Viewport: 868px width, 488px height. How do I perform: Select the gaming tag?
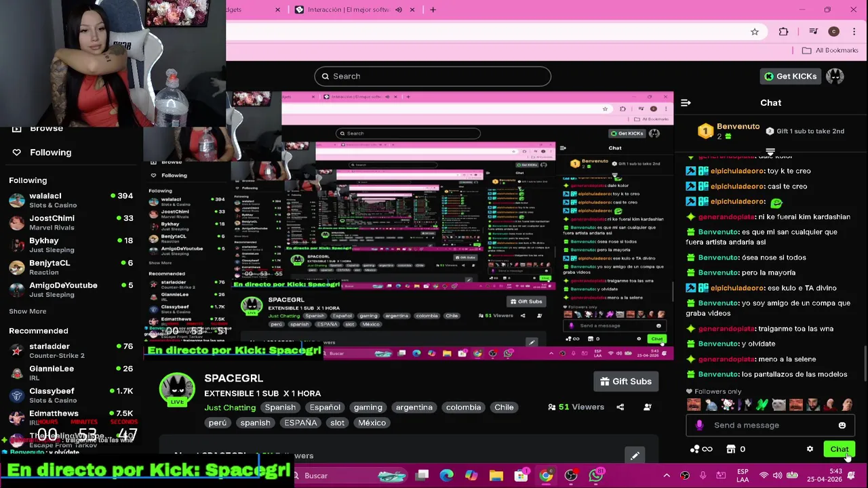tap(368, 407)
